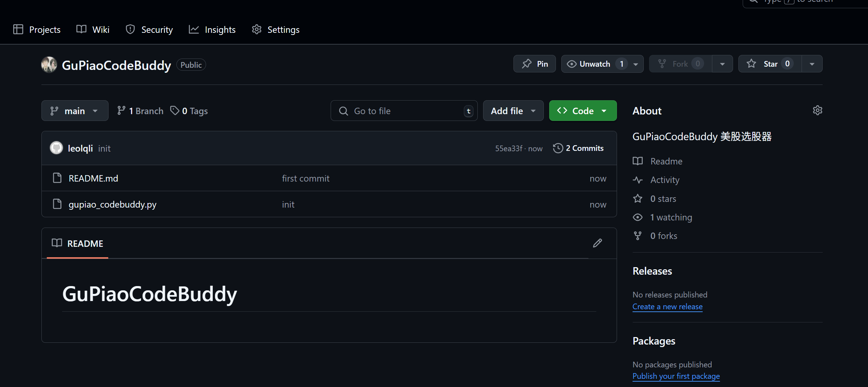This screenshot has width=868, height=387.
Task: Open the 1 Branch link
Action: coord(140,111)
